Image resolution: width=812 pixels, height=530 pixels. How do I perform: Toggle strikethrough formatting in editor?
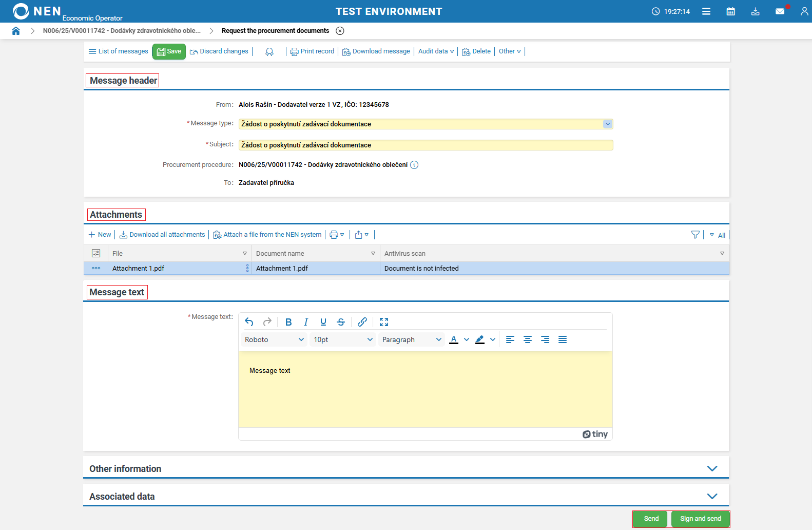(341, 322)
